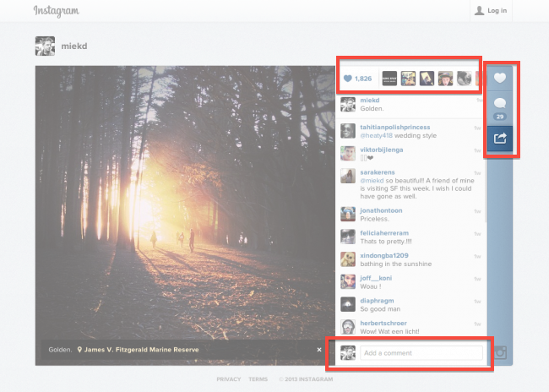Open the fourth liker's avatar with hat

(x=445, y=79)
